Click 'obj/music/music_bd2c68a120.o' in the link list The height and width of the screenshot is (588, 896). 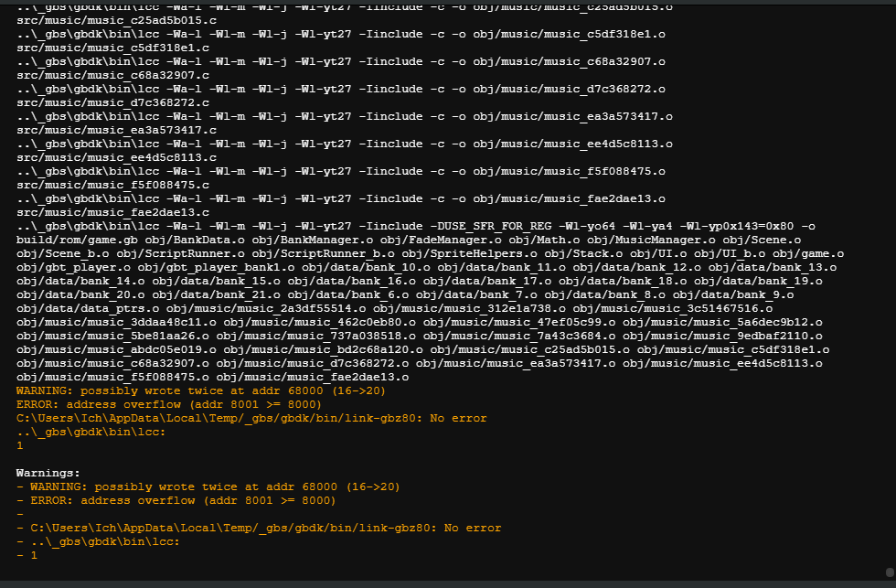pyautogui.click(x=324, y=349)
